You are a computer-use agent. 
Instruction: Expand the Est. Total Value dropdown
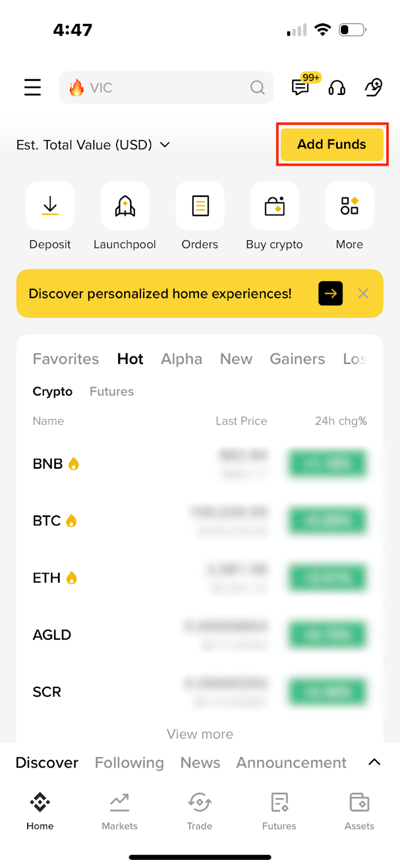coord(165,145)
